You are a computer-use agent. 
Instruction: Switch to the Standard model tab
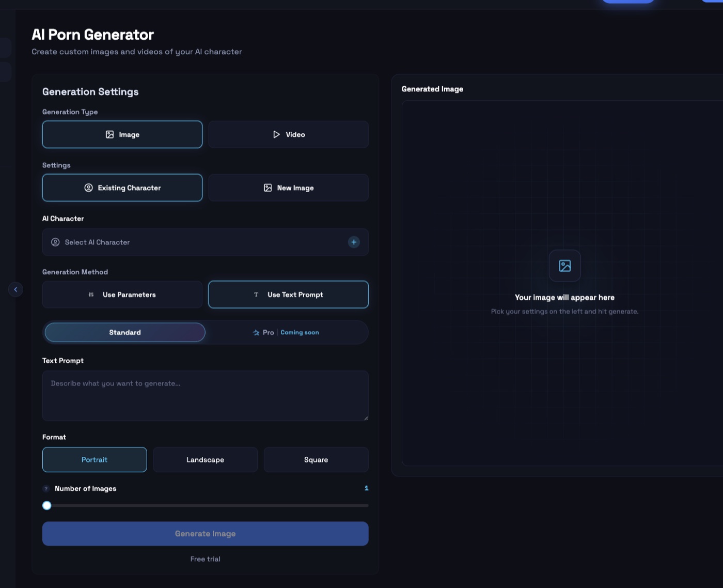(x=125, y=332)
